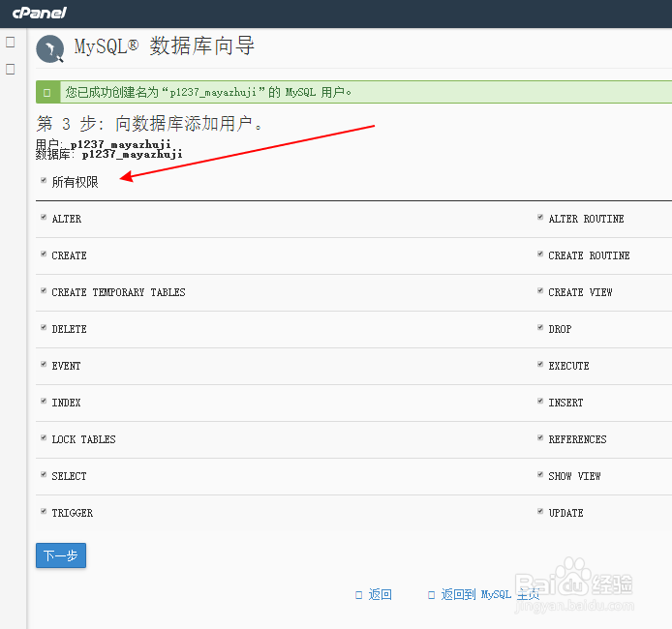Toggle the SHOW VIEW checkbox
Image resolution: width=672 pixels, height=629 pixels.
[x=540, y=474]
